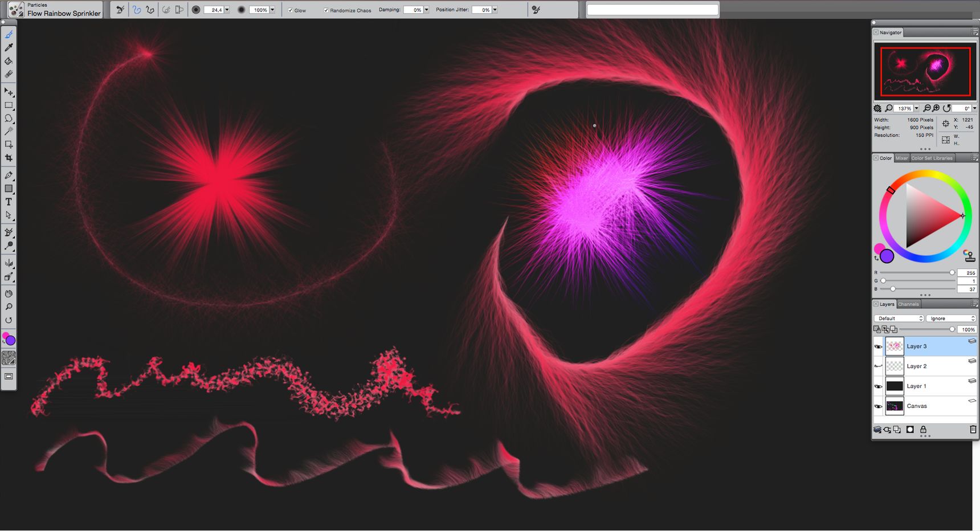This screenshot has height=531, width=980.
Task: Select the Rotate Page tool
Action: click(x=9, y=320)
